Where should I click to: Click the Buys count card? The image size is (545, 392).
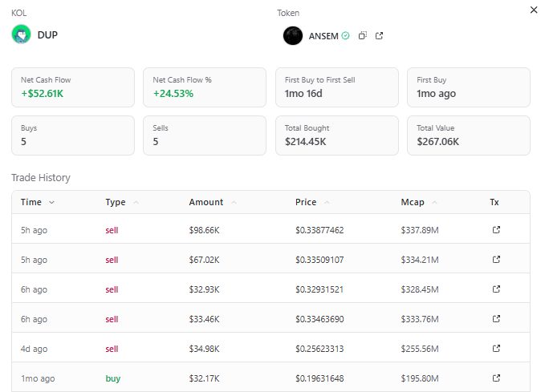click(x=73, y=135)
